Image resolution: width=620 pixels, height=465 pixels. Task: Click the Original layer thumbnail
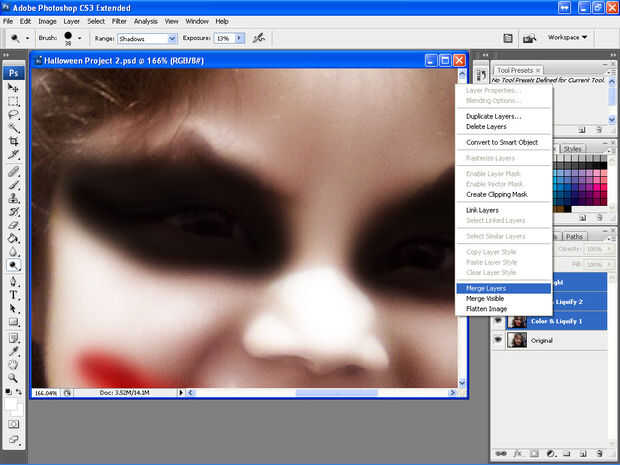click(x=517, y=340)
